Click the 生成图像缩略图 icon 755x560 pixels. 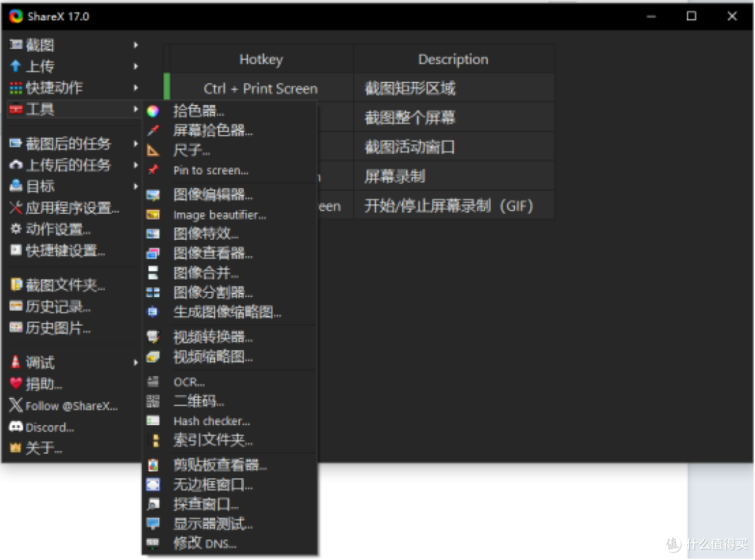(153, 312)
